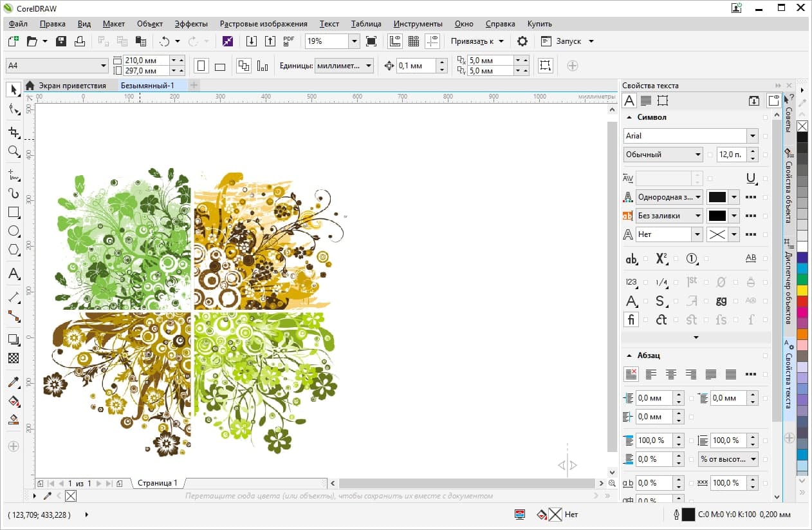Pick the yellow swatch in the color palette
Image resolution: width=812 pixels, height=530 pixels.
click(x=802, y=290)
